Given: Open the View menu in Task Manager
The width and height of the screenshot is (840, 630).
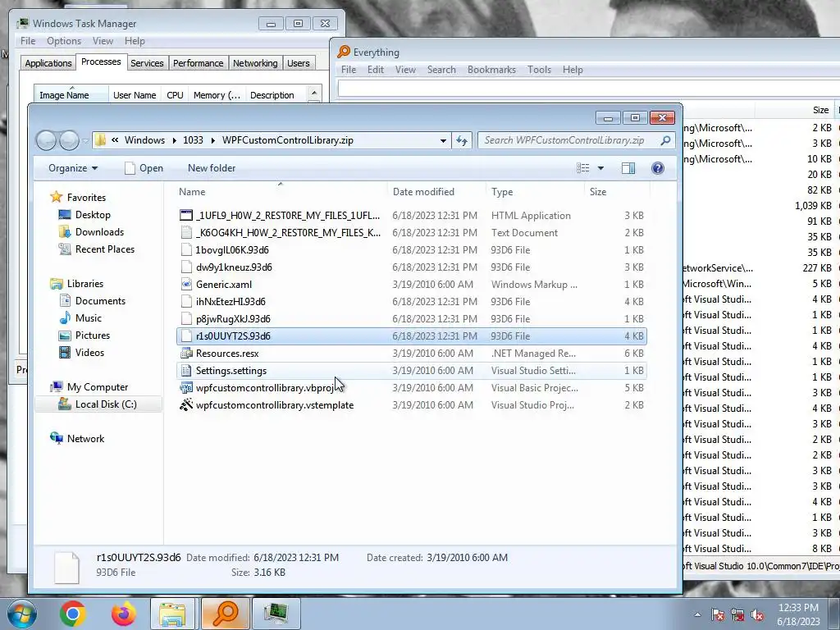Looking at the screenshot, I should pos(103,41).
